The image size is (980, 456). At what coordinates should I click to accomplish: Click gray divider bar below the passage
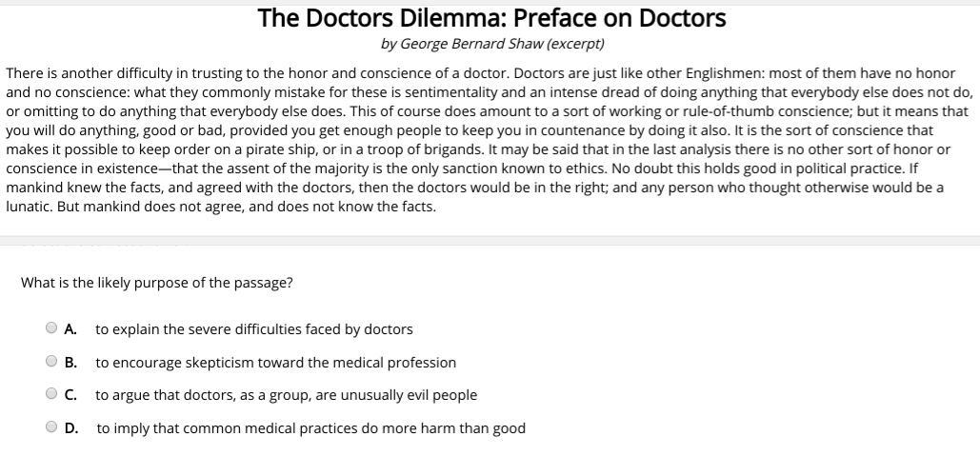(490, 241)
